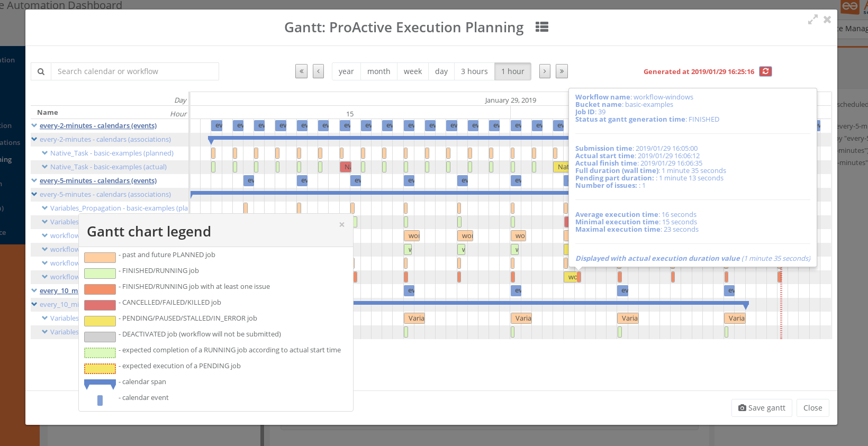Click the CANCELLED/FAILED/KILLED job red swatch
Screen dimensions: 868x446
[100, 305]
